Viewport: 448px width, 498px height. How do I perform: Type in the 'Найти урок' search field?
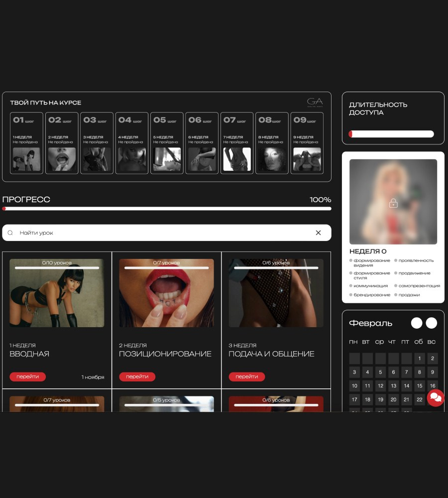pos(164,233)
